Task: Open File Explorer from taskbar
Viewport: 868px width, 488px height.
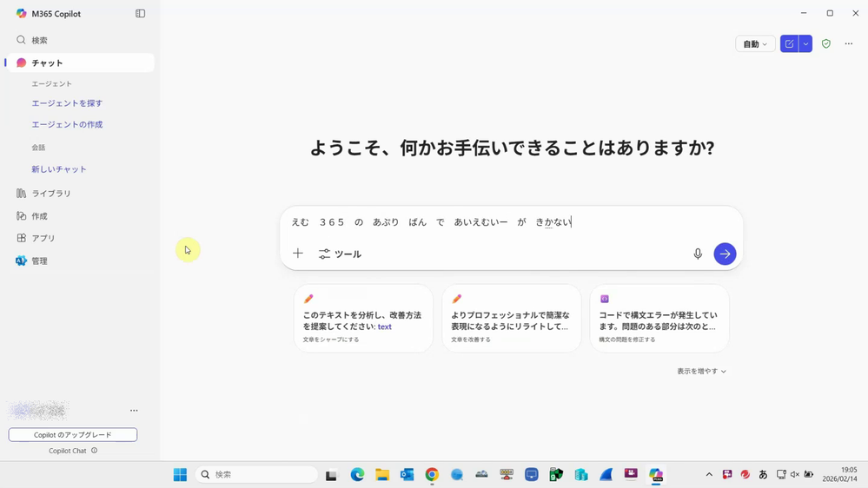Action: pos(382,475)
